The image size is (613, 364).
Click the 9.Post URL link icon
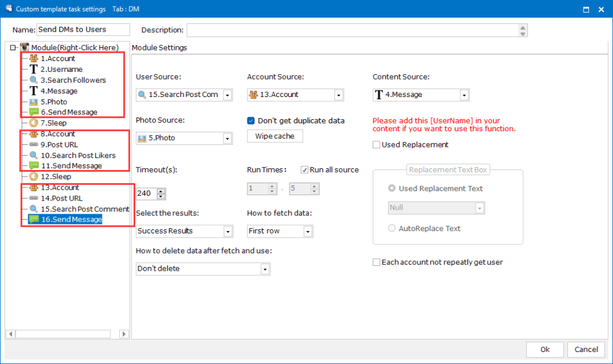[x=34, y=145]
